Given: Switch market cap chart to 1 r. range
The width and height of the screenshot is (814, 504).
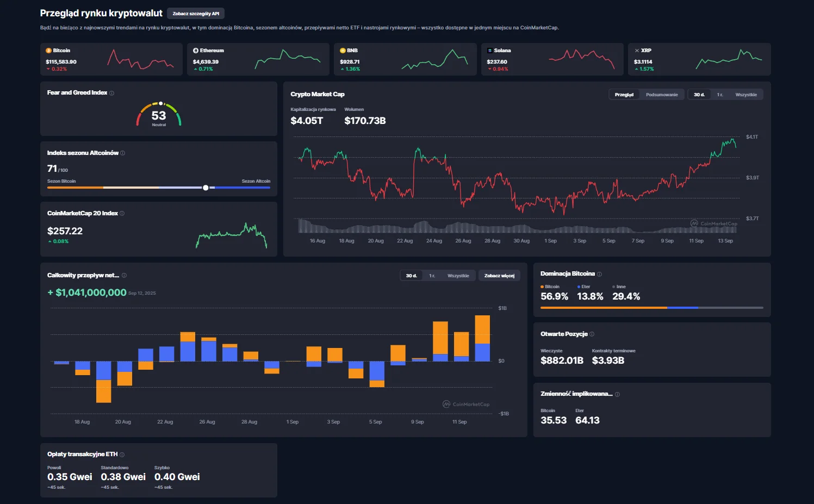Looking at the screenshot, I should pos(720,95).
